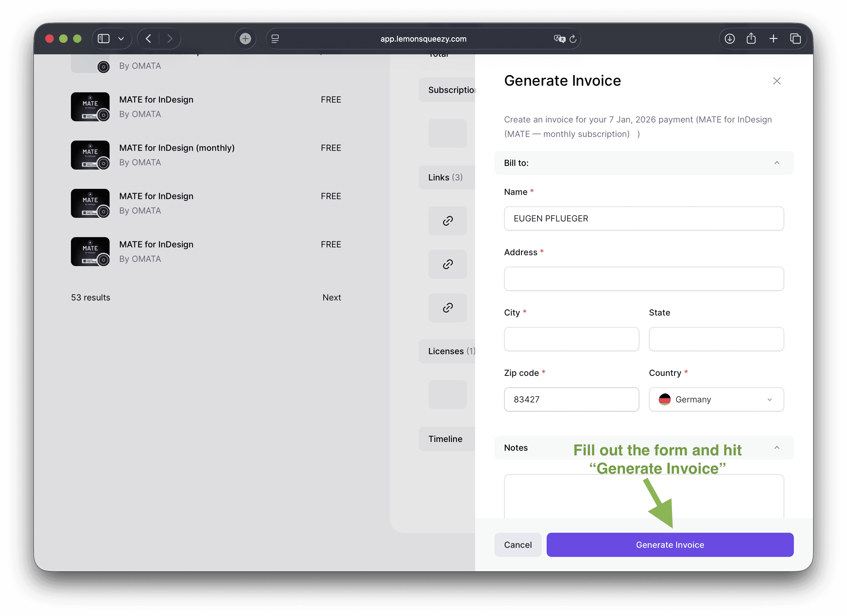Go back with the browser back arrow
This screenshot has height=616, width=847.
[x=148, y=38]
